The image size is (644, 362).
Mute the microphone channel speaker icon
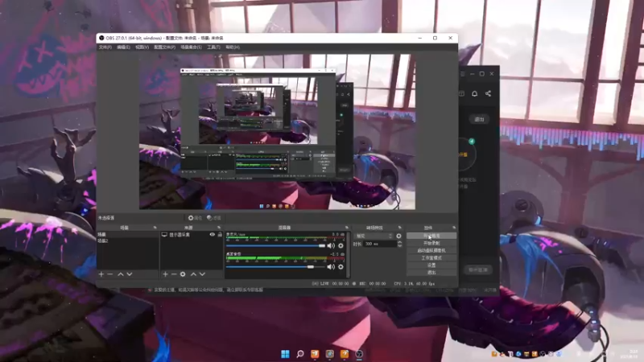click(331, 245)
